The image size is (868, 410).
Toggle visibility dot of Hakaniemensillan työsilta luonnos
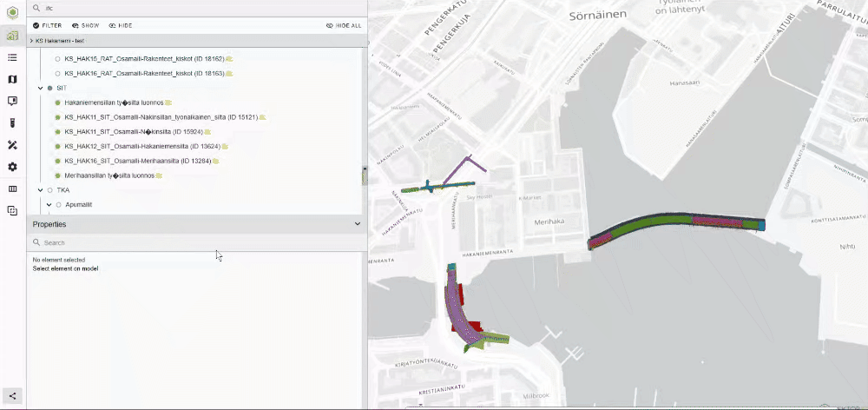[x=57, y=102]
